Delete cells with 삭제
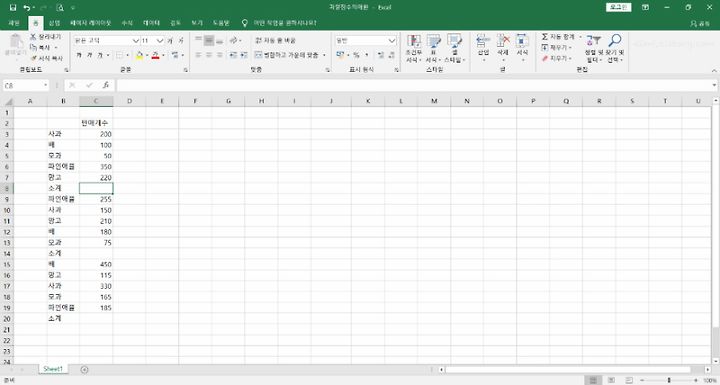 pos(503,48)
